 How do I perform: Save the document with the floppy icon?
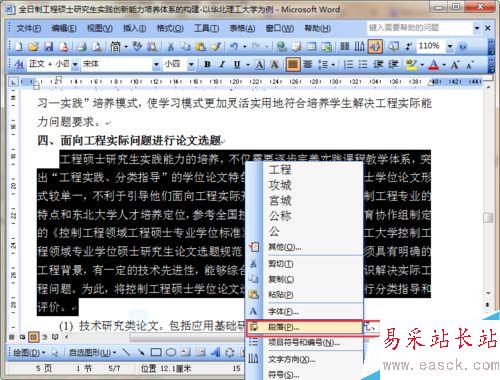(49, 47)
